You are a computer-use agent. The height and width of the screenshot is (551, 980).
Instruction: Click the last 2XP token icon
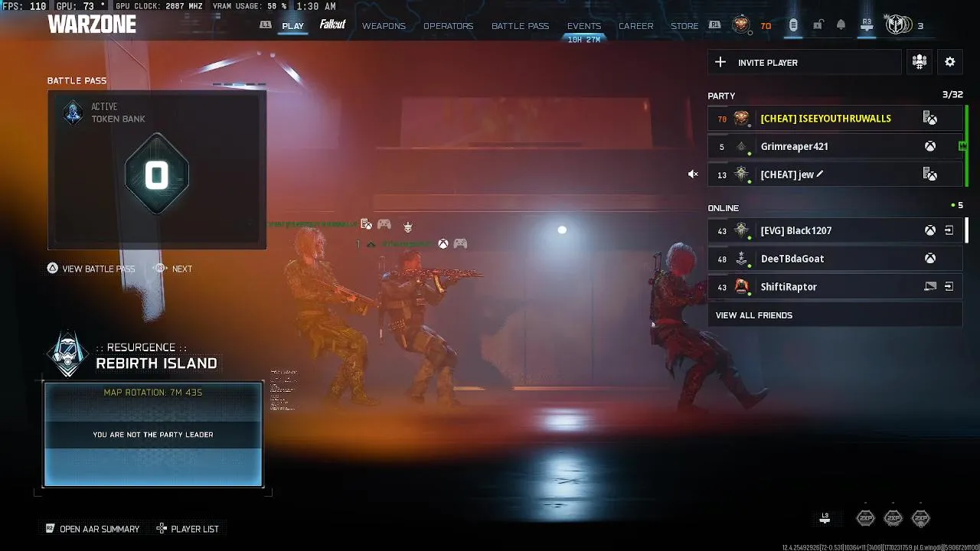coord(921,519)
